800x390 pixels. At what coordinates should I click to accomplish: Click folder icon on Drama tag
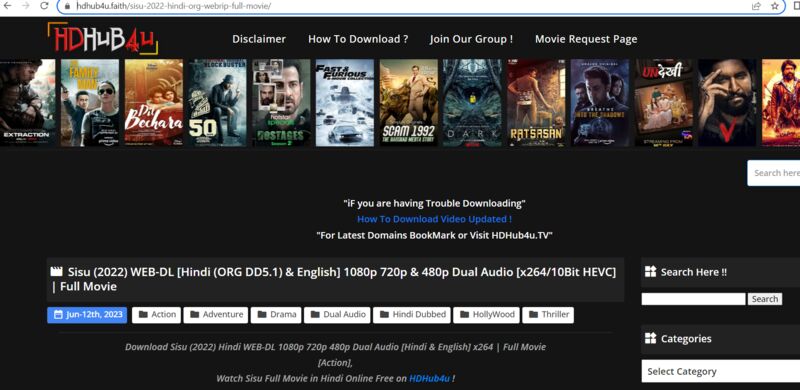tap(262, 314)
